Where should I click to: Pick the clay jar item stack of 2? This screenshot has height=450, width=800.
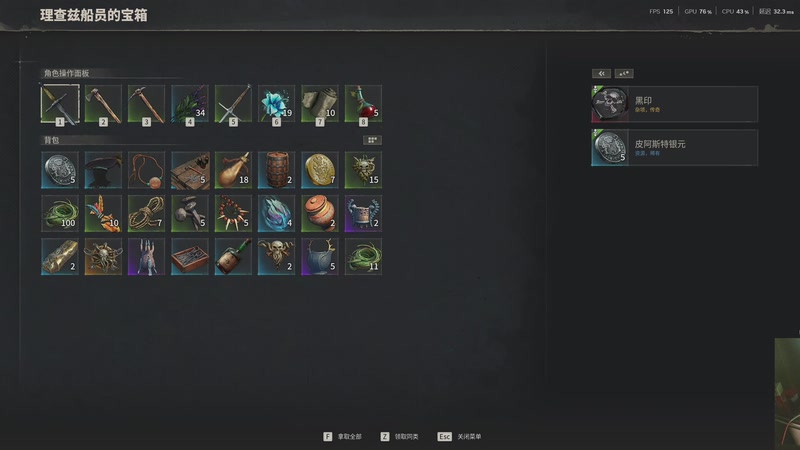click(x=320, y=213)
